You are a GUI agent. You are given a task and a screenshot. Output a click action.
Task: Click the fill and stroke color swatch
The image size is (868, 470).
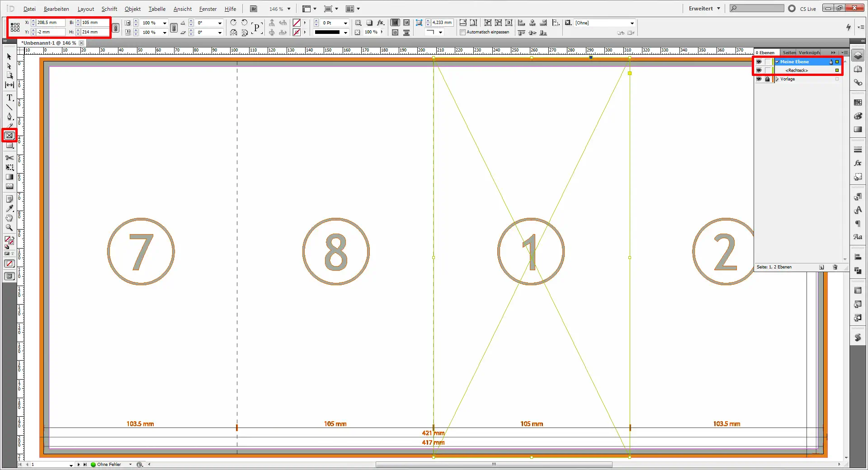click(9, 240)
